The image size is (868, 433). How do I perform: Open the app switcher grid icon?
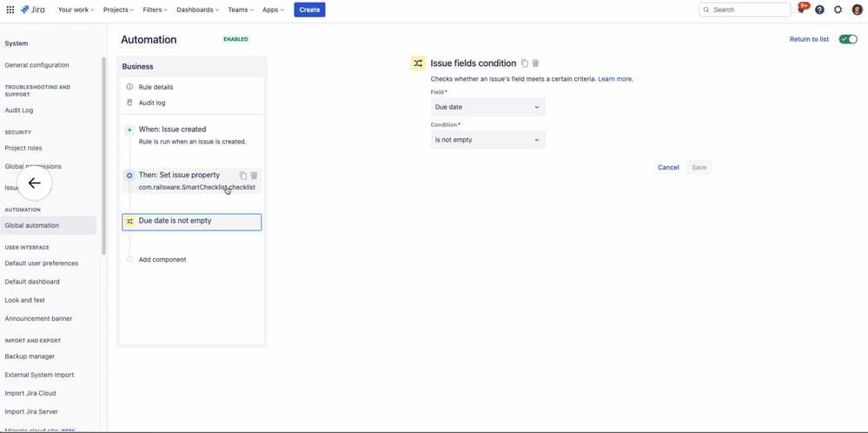pyautogui.click(x=10, y=10)
